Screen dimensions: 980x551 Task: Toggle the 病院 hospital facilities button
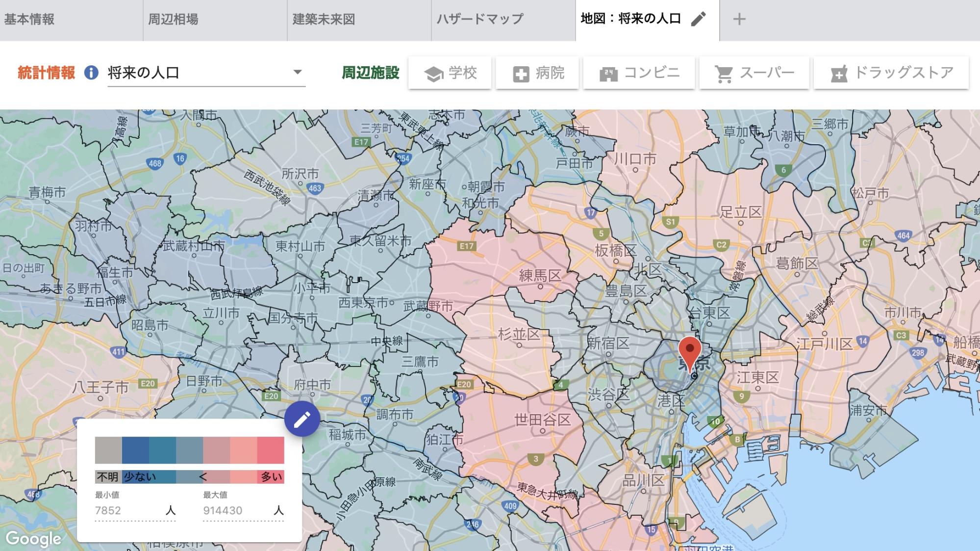[537, 73]
